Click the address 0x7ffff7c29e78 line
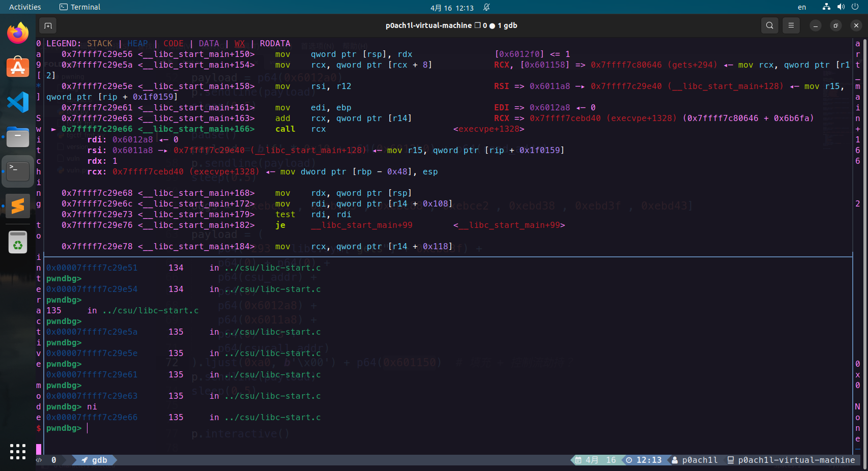Image resolution: width=868 pixels, height=471 pixels. coord(257,246)
